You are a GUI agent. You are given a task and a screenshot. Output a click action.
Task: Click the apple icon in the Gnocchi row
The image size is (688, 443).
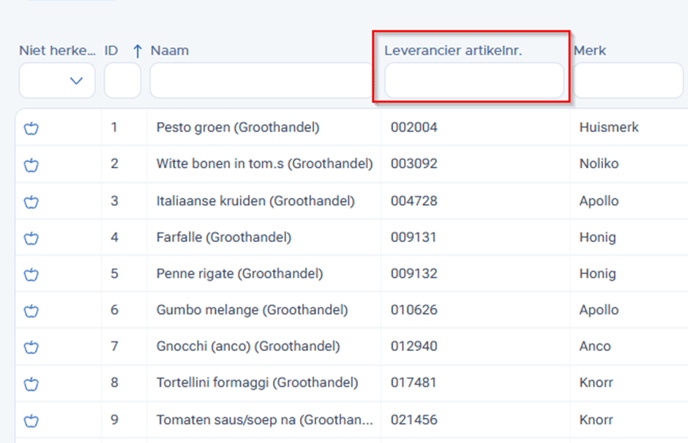pyautogui.click(x=31, y=347)
